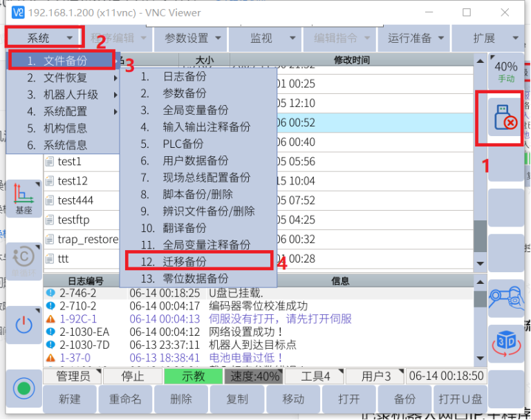The image size is (531, 420).
Task: Click the robot arm icon
Action: point(505,298)
